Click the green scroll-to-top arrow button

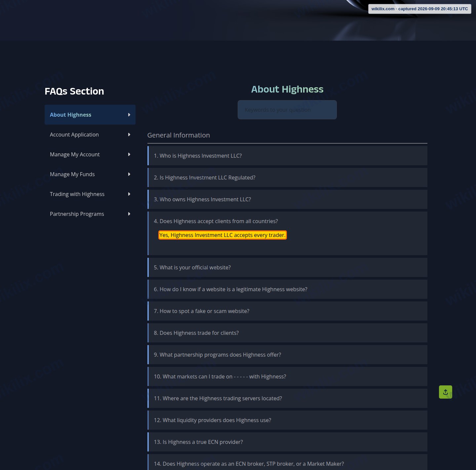pos(445,392)
